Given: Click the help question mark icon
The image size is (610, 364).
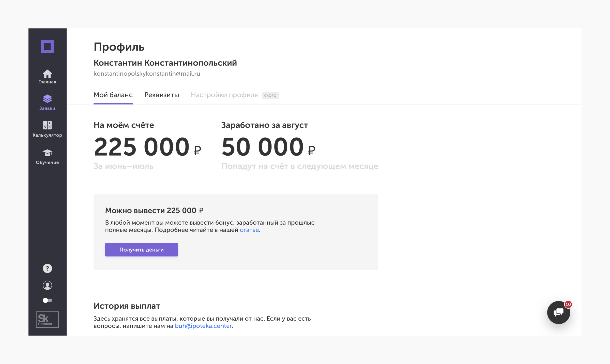Looking at the screenshot, I should [47, 268].
